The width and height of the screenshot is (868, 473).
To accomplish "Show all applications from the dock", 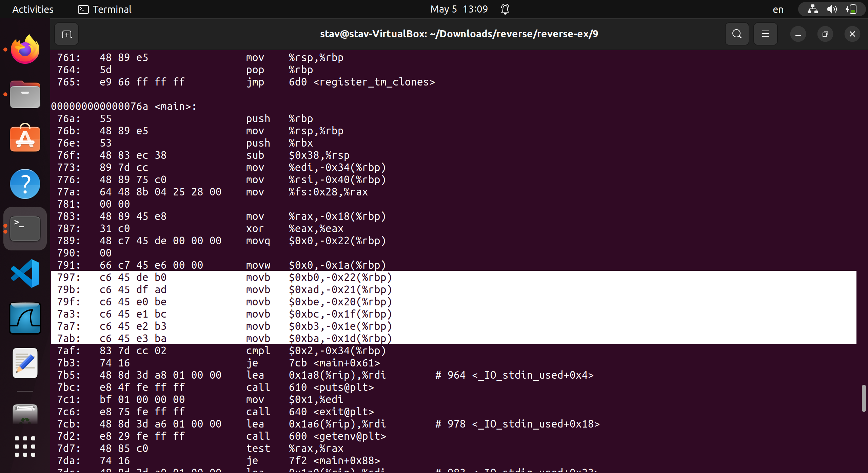I will pos(25,447).
